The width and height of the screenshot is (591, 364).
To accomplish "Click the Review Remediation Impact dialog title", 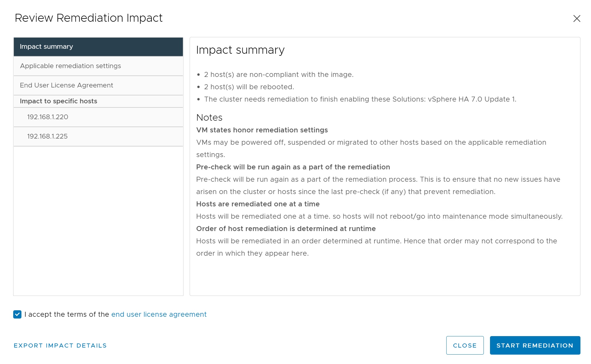I will pos(89,18).
